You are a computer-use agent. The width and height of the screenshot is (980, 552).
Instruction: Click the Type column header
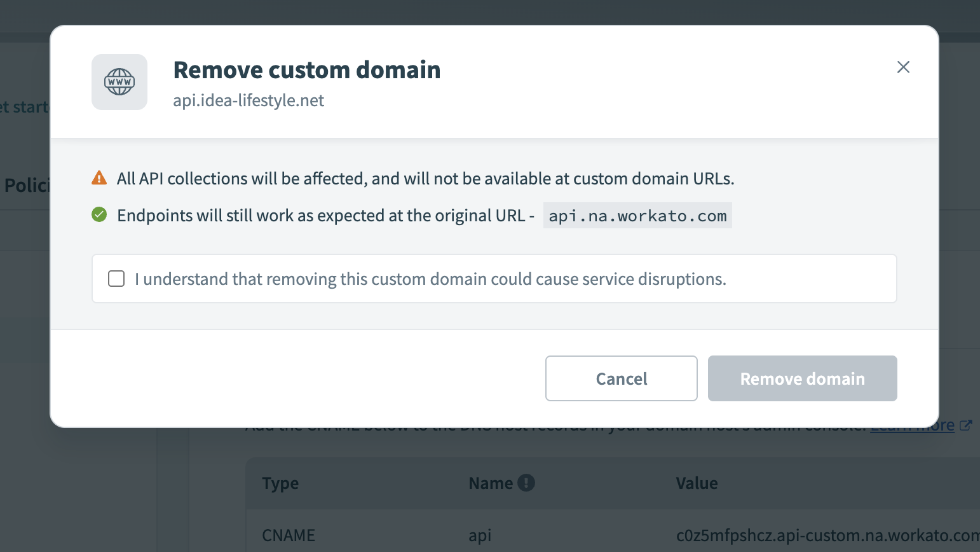pos(280,483)
